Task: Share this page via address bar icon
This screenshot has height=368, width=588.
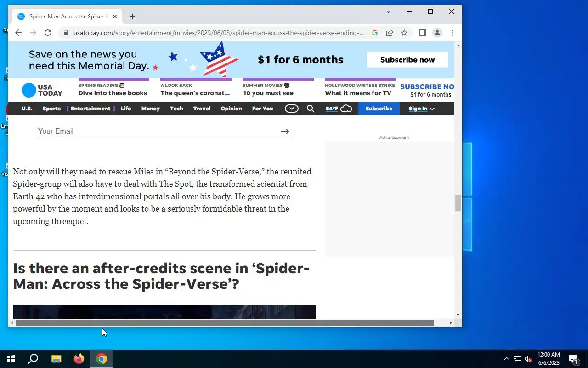Action: point(390,33)
